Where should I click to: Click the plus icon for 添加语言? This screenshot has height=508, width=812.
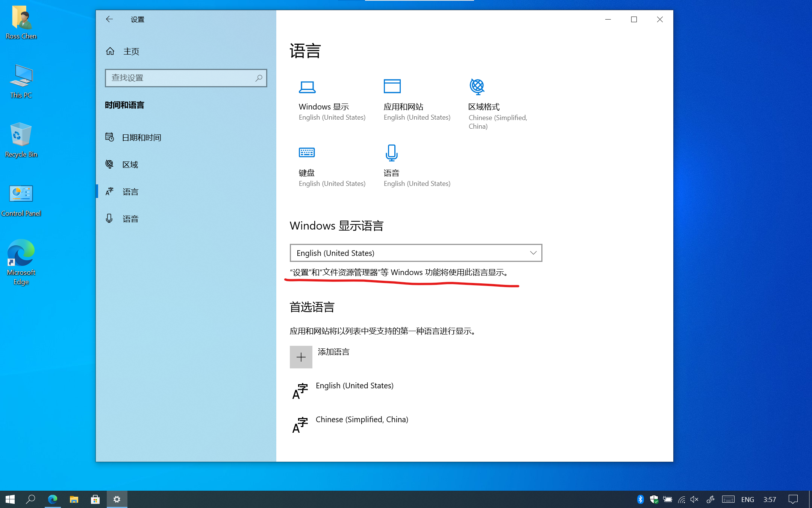pyautogui.click(x=301, y=357)
